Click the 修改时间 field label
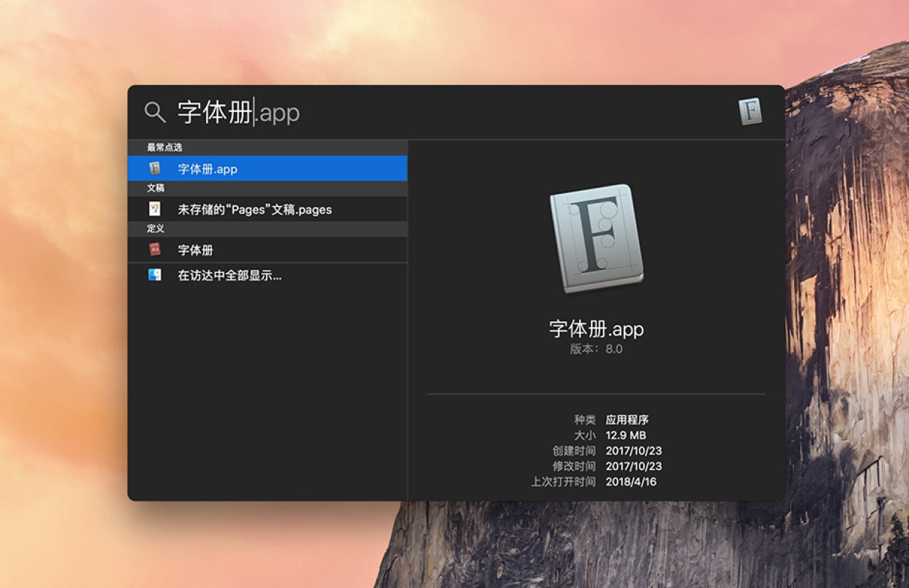The height and width of the screenshot is (588, 909). [x=574, y=466]
